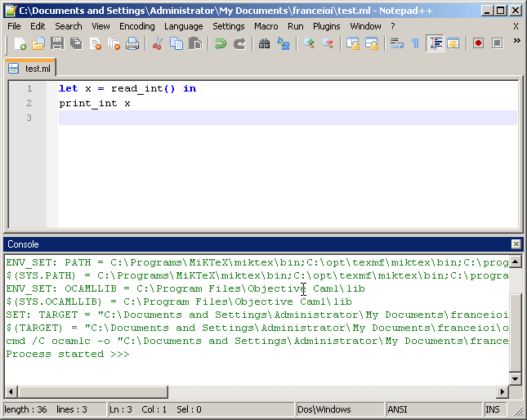Click the user-defined language dialog icon
The image size is (527, 420).
[453, 43]
